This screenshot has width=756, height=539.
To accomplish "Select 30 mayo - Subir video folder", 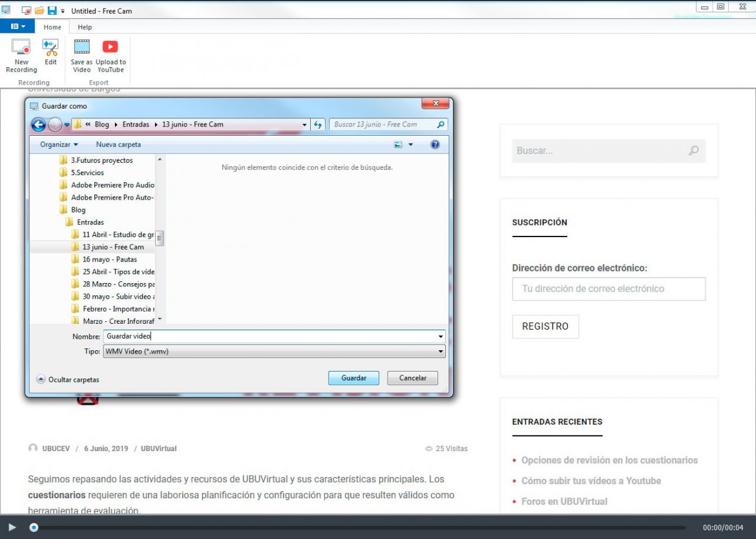I will tap(112, 297).
